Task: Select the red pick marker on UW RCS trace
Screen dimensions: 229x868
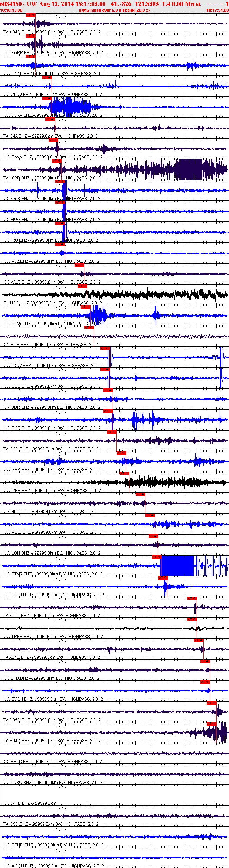Action: click(x=108, y=411)
